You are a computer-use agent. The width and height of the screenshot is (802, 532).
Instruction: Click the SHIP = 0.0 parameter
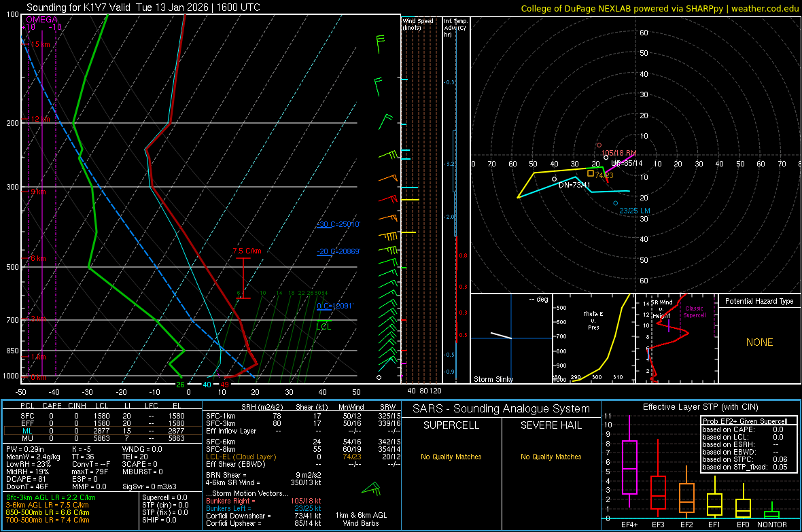(159, 520)
